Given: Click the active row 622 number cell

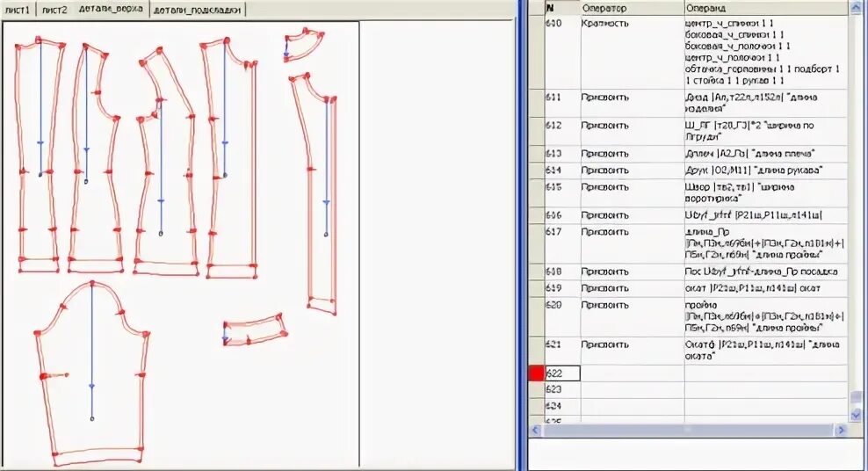Looking at the screenshot, I should point(562,373).
